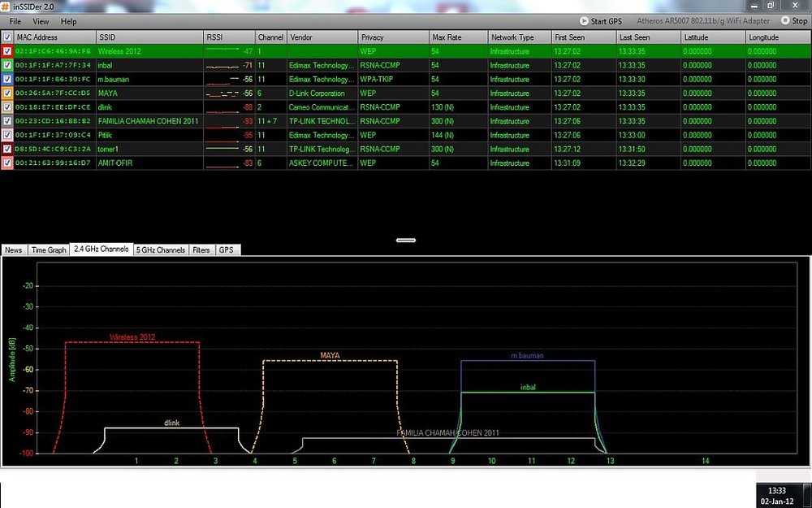The image size is (812, 508).
Task: Click the splitter handle between table and graph
Action: coord(406,240)
